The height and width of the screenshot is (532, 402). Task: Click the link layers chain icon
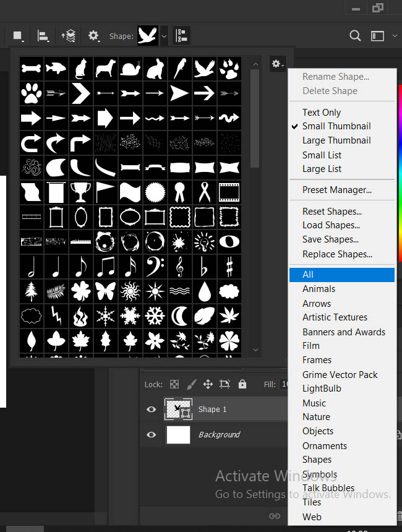tap(275, 516)
